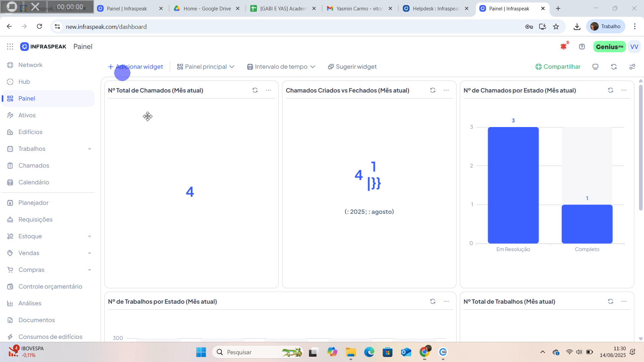Click Adicionar widget
Image resolution: width=644 pixels, height=362 pixels.
click(136, 67)
